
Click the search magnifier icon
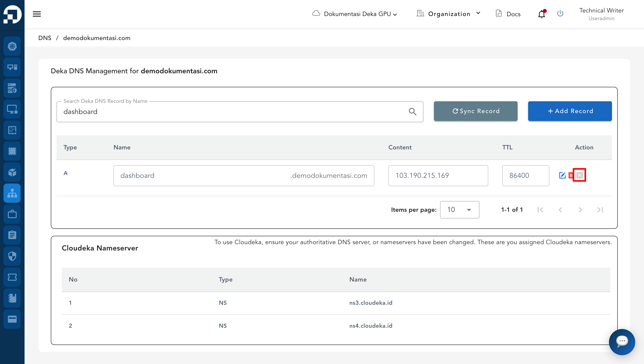tap(412, 112)
